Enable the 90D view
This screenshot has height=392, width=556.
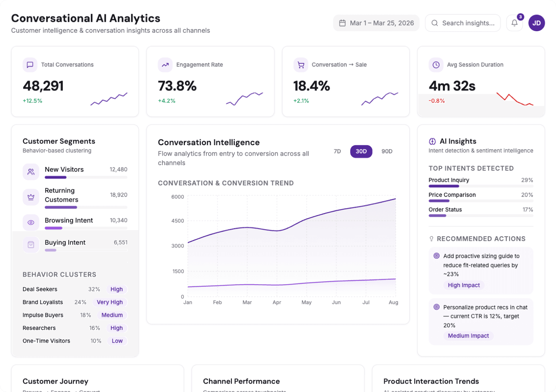(387, 151)
